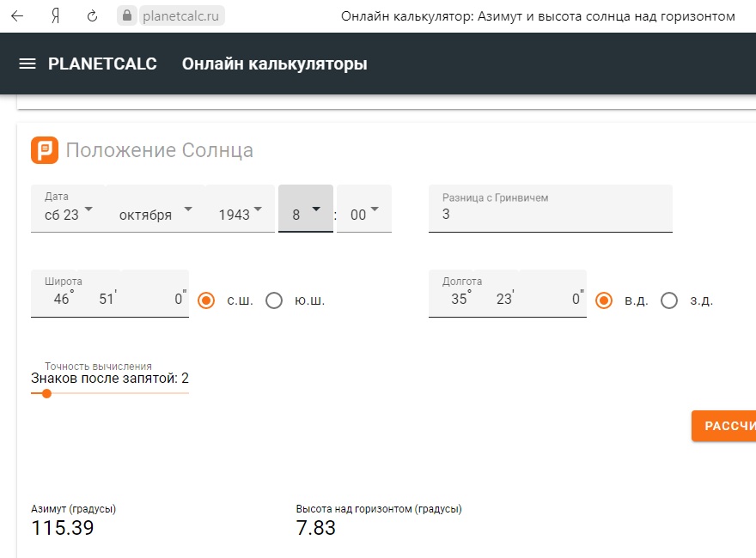756x558 pixels.
Task: Go back with the browser back arrow
Action: (x=17, y=16)
